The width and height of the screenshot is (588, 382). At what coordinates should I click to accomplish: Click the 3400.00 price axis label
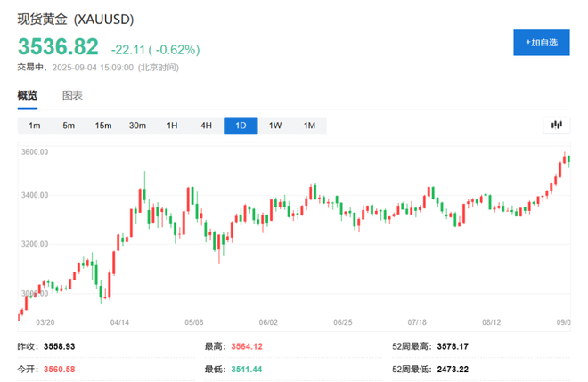(34, 195)
